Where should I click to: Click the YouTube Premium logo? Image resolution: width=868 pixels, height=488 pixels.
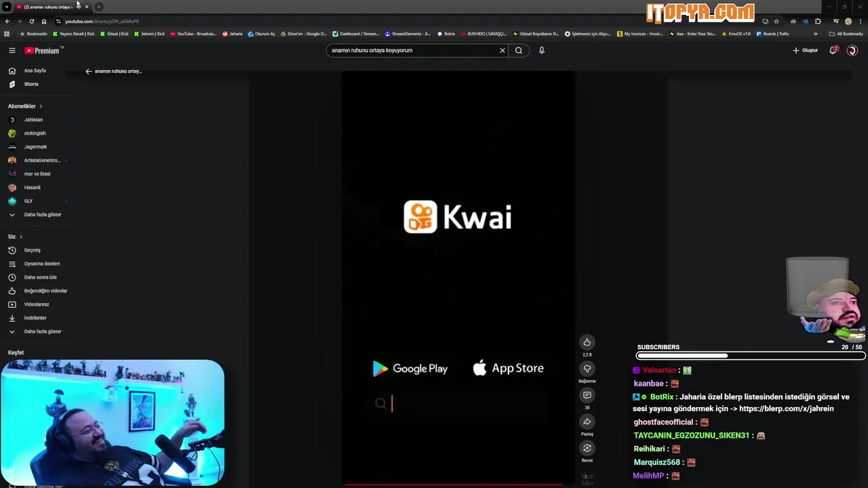coord(42,50)
